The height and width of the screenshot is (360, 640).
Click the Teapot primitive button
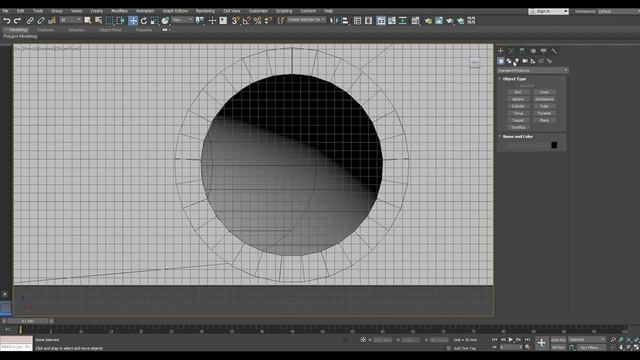tap(518, 120)
